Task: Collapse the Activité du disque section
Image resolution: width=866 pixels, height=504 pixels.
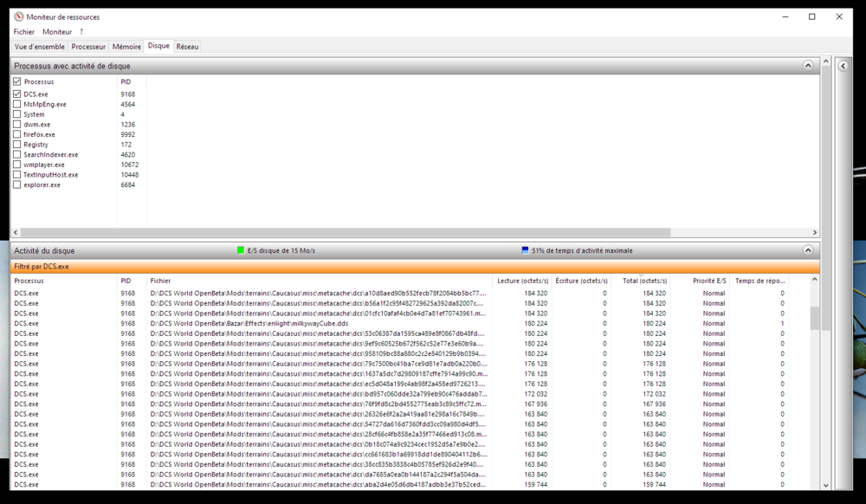Action: click(x=807, y=250)
